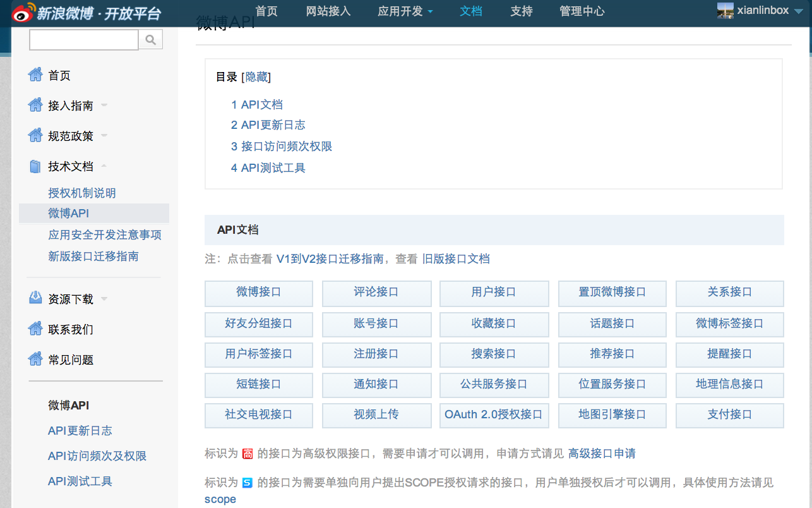The image size is (812, 508).
Task: Click the 搜索接口 button
Action: click(494, 354)
